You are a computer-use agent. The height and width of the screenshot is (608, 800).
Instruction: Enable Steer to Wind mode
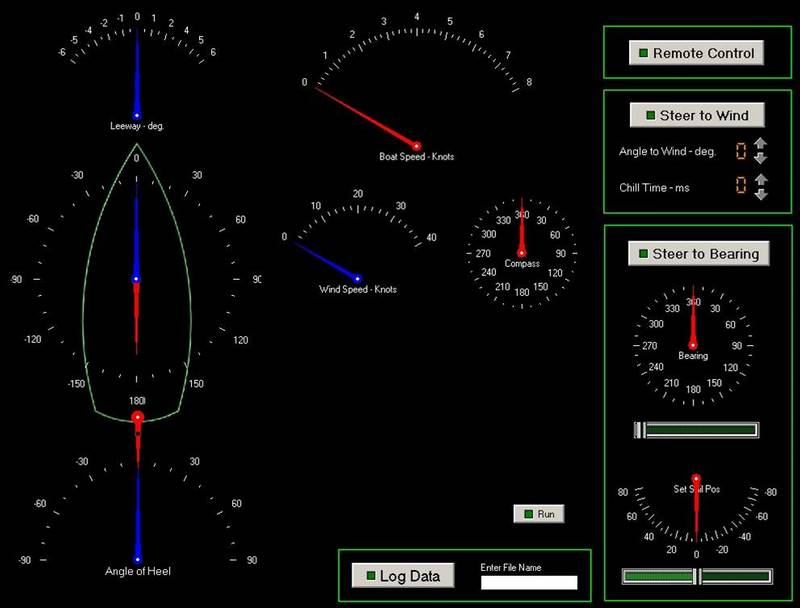pos(696,115)
